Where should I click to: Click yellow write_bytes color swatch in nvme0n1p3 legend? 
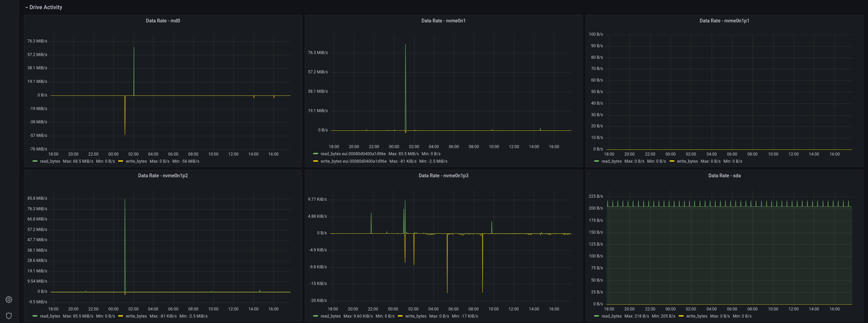(x=400, y=316)
